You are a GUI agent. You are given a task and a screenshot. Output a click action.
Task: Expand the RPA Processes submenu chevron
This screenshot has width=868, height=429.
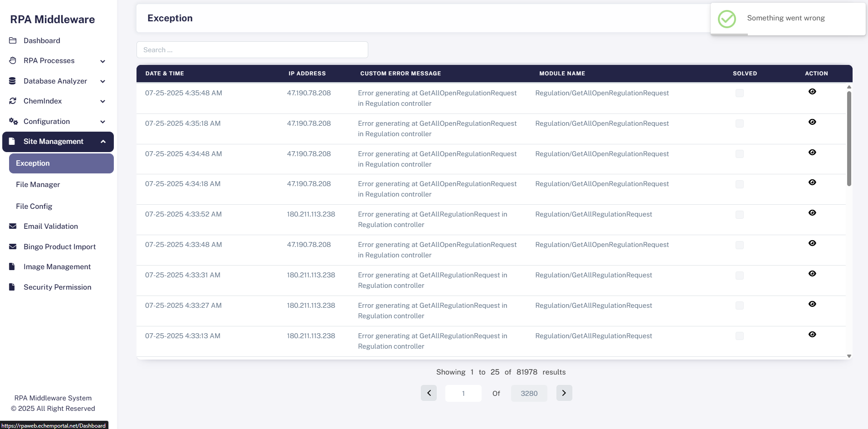coord(103,61)
